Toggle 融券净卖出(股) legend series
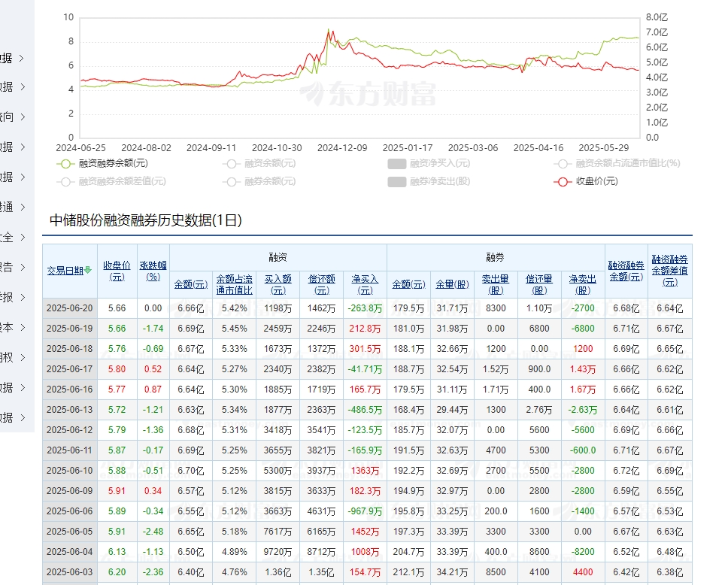 point(429,181)
